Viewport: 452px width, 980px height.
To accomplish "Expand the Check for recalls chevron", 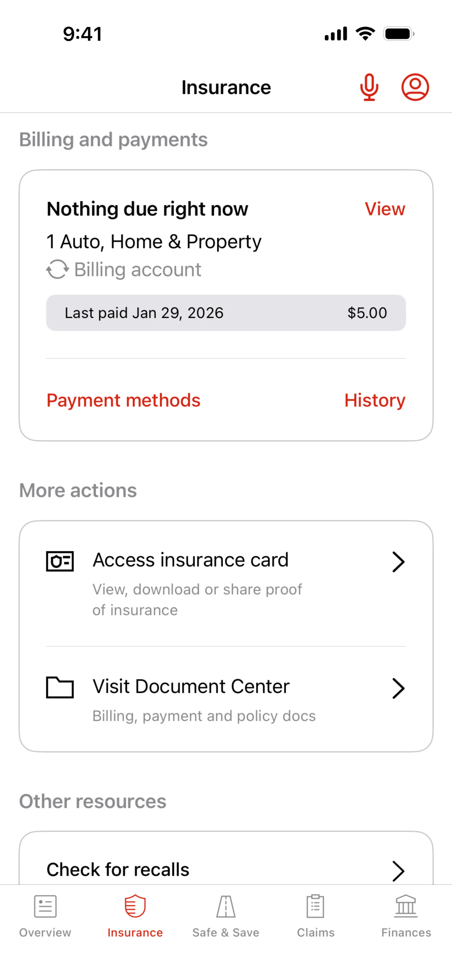I will 398,871.
